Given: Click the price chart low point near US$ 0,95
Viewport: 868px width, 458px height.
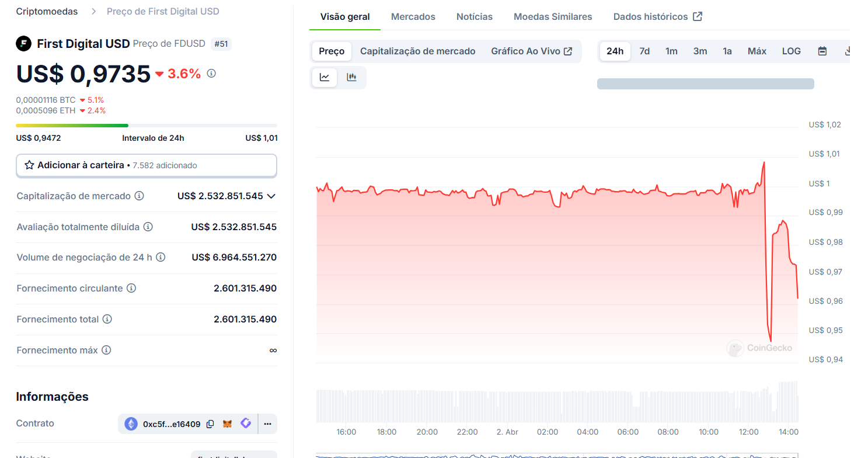Looking at the screenshot, I should click(770, 341).
